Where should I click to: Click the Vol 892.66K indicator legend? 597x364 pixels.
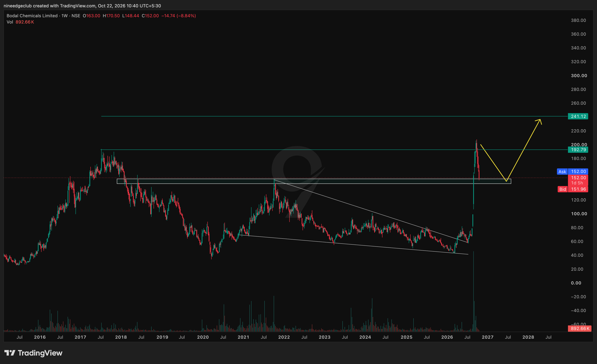pos(20,22)
